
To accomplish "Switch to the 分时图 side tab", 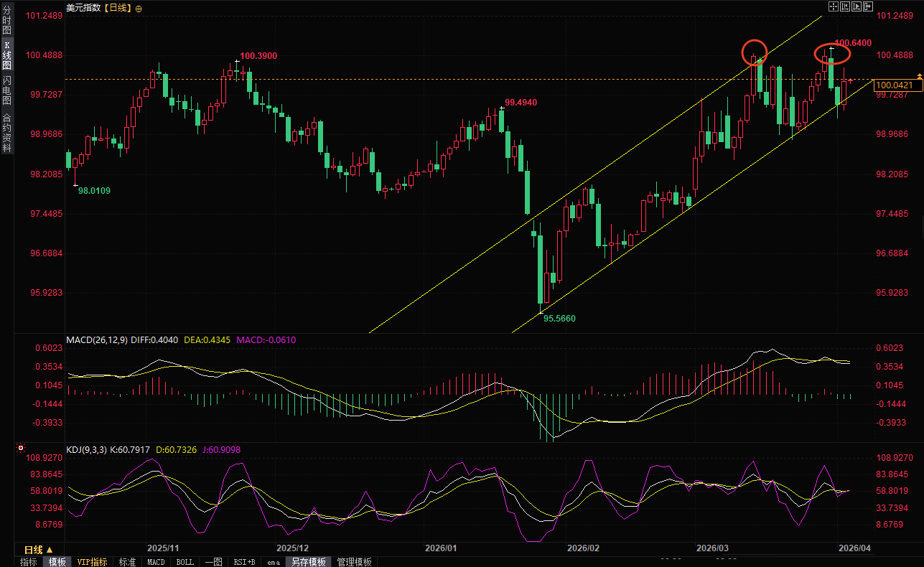I will click(7, 21).
